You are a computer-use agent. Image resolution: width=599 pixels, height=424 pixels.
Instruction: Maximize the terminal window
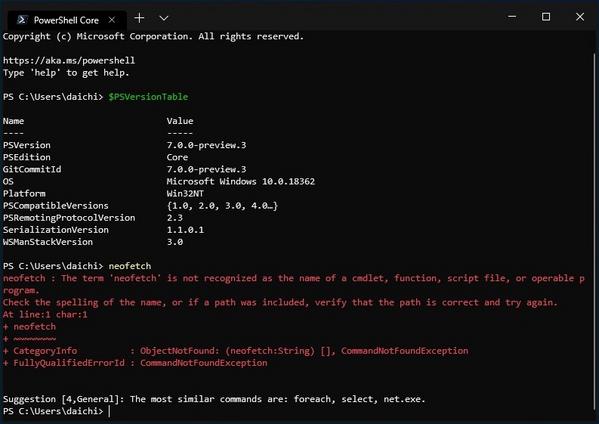click(546, 17)
